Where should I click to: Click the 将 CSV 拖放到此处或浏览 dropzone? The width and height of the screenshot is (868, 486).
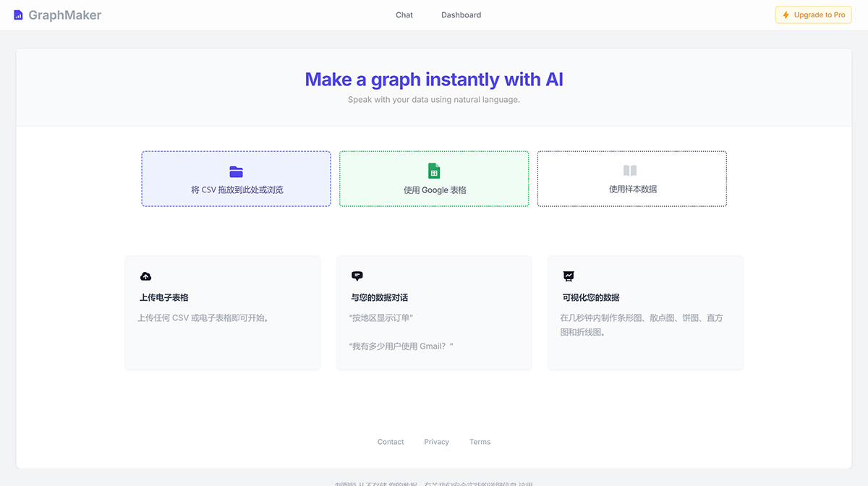tap(236, 179)
